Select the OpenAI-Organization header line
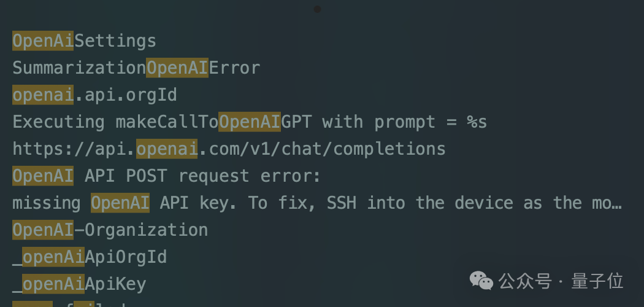This screenshot has height=307, width=644. coord(110,230)
